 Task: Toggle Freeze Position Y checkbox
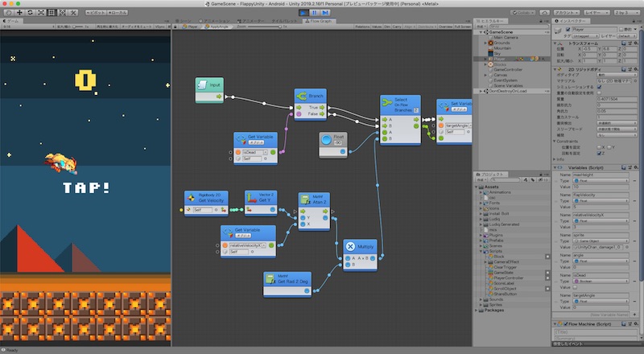tap(609, 147)
